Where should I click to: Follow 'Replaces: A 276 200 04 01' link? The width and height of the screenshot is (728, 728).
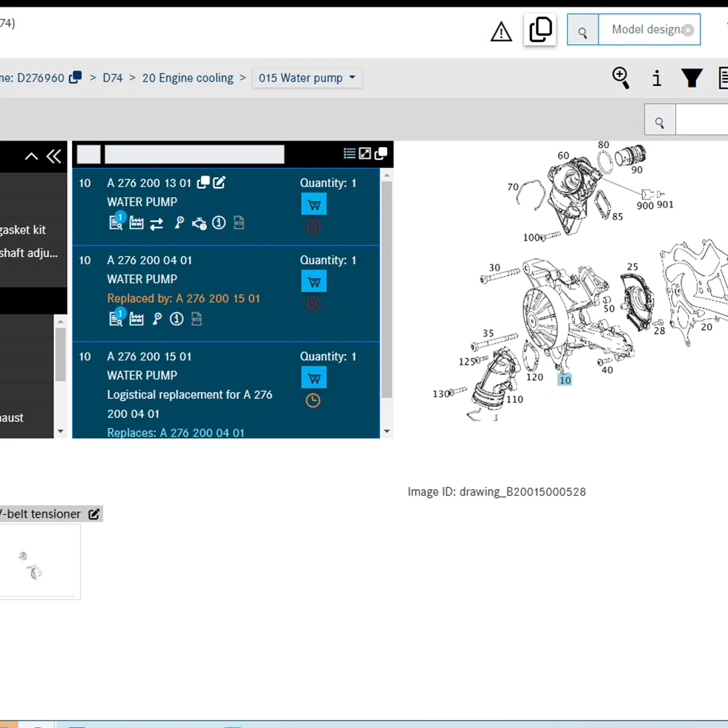pyautogui.click(x=176, y=432)
